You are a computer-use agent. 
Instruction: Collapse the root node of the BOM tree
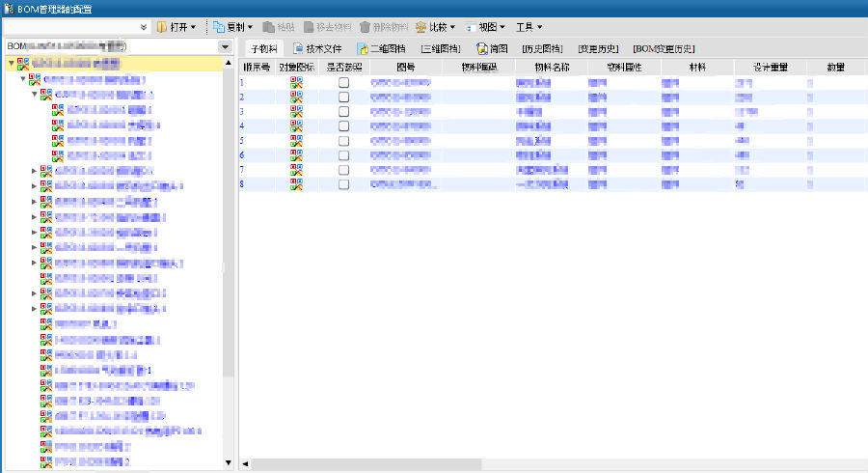[x=11, y=64]
